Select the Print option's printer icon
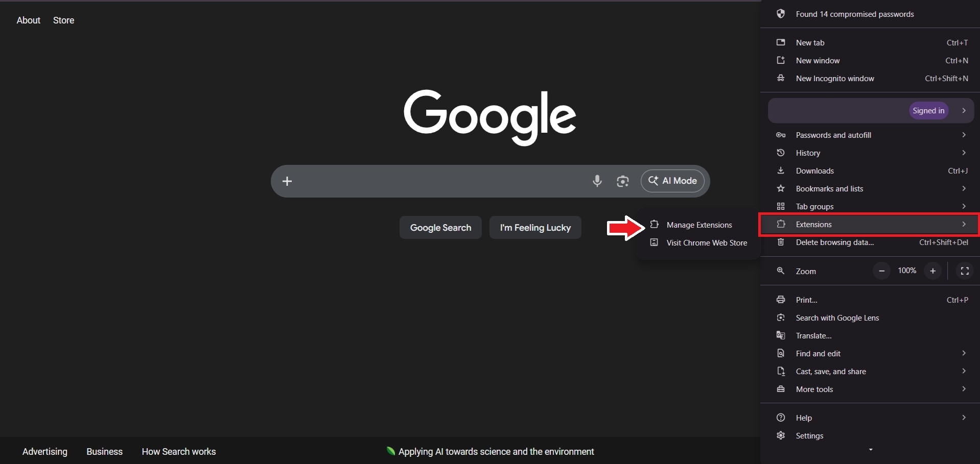Viewport: 980px width, 464px height. [x=781, y=300]
